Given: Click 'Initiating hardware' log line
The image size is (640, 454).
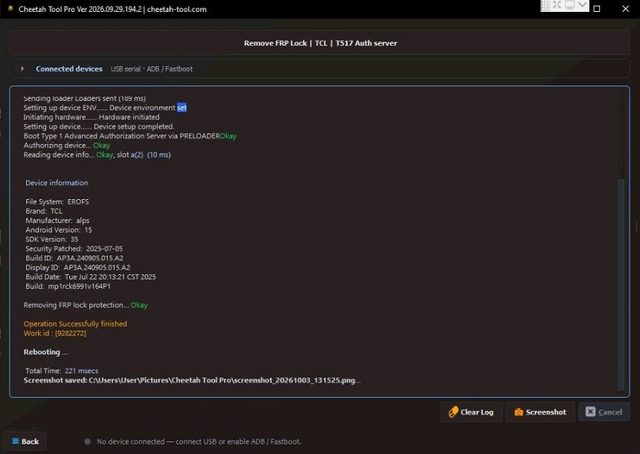Looking at the screenshot, I should pos(91,117).
